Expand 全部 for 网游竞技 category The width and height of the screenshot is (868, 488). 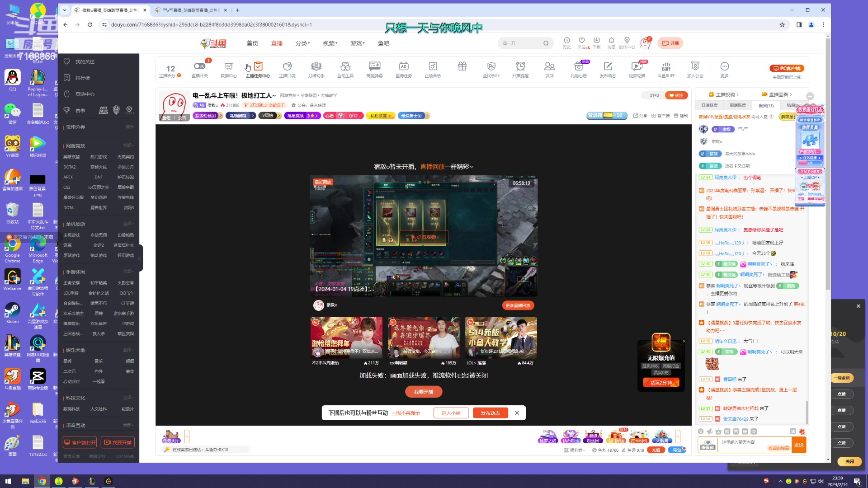coord(128,145)
